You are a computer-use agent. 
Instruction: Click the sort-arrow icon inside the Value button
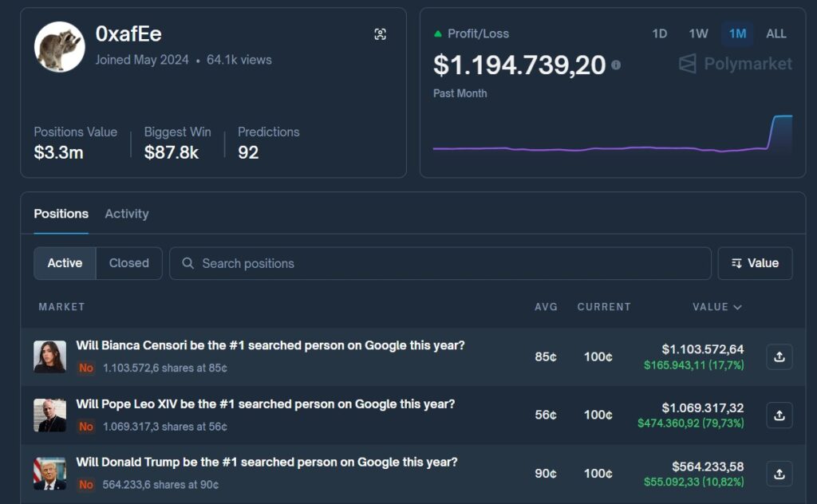tap(737, 263)
